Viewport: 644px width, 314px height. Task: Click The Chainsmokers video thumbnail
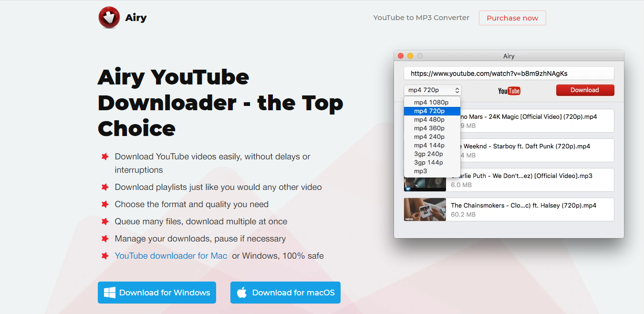point(425,209)
